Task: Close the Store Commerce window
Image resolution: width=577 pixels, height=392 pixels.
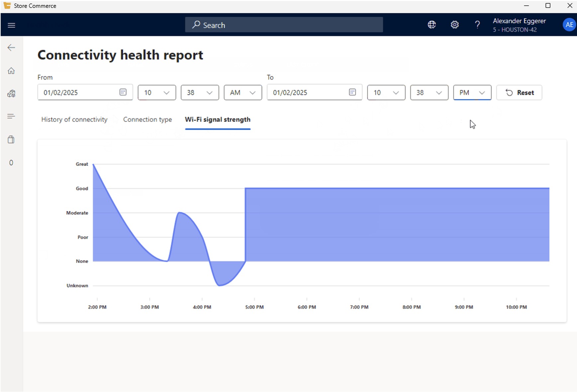Action: point(570,6)
